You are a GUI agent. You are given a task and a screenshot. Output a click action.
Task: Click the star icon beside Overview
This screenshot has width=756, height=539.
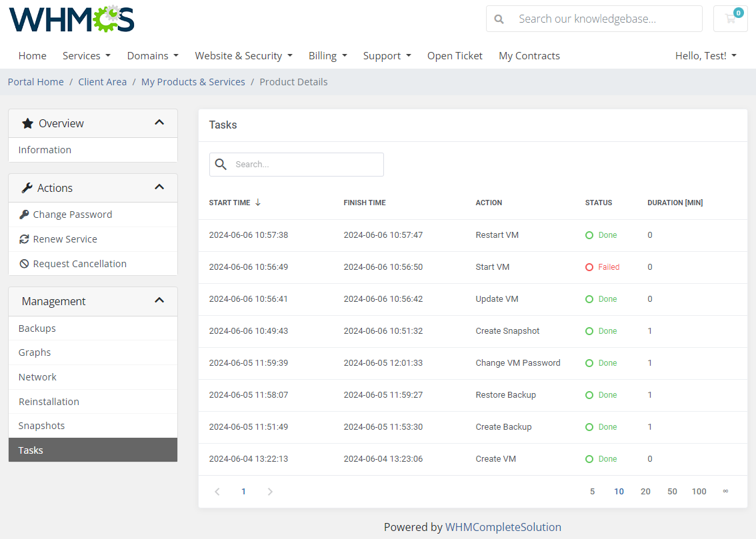(27, 123)
